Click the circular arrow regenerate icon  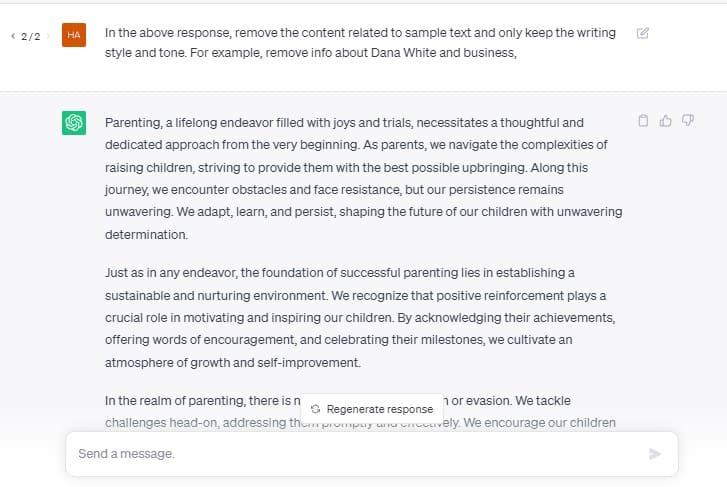pos(316,409)
